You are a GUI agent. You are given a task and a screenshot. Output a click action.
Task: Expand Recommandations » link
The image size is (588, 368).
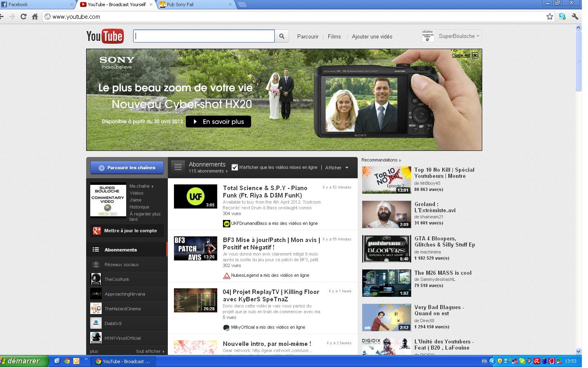(381, 160)
